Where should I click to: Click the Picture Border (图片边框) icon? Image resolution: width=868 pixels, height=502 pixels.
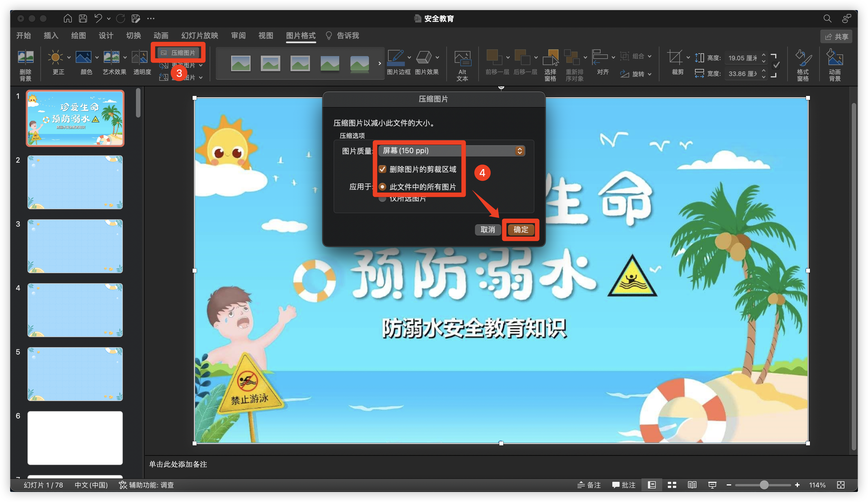coord(396,57)
